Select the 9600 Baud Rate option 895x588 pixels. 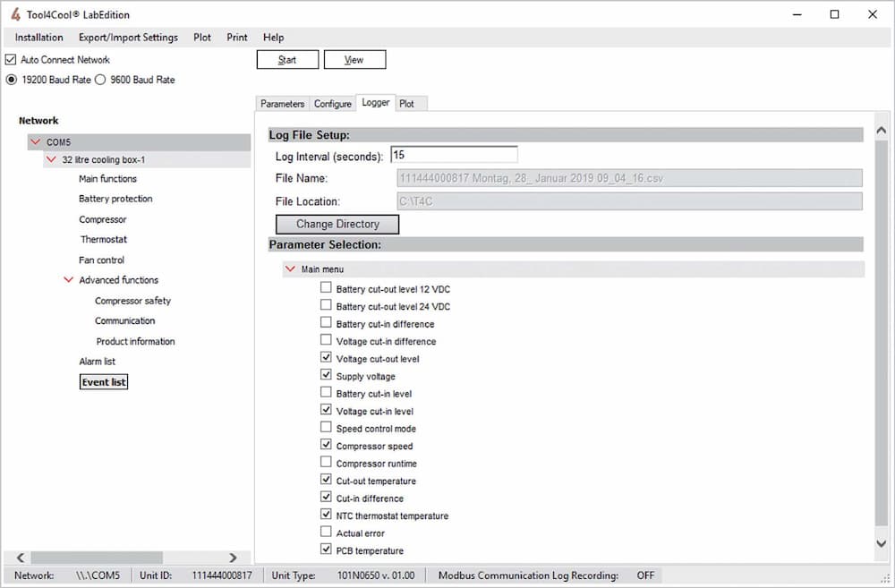pyautogui.click(x=100, y=80)
